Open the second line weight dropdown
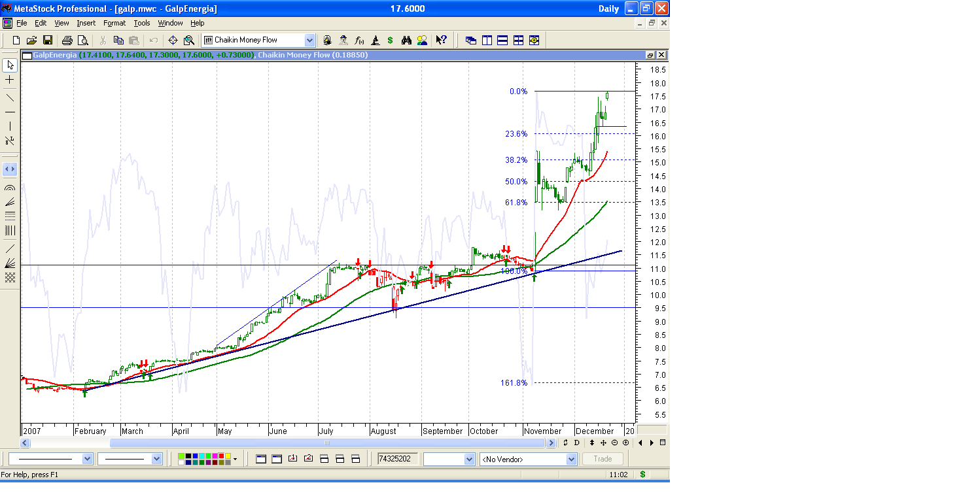Viewport: 980px width, 502px height. [156, 459]
